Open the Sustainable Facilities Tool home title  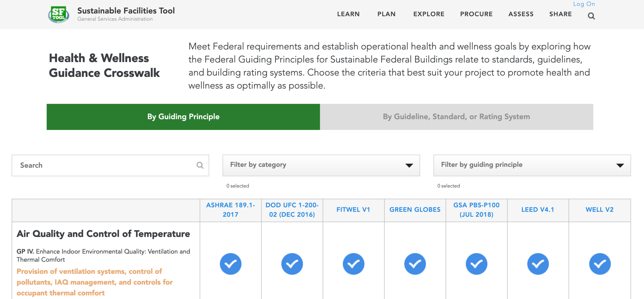click(x=126, y=11)
